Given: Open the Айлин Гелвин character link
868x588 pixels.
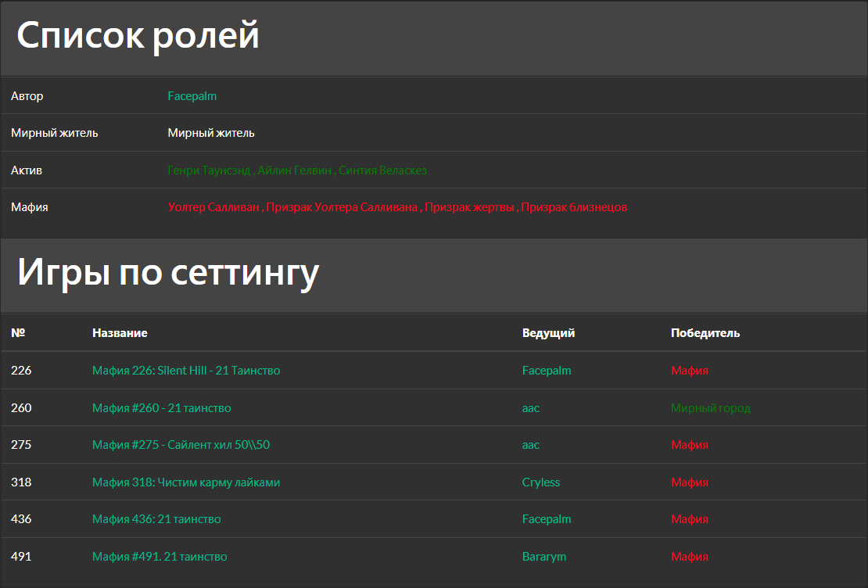Looking at the screenshot, I should (296, 170).
